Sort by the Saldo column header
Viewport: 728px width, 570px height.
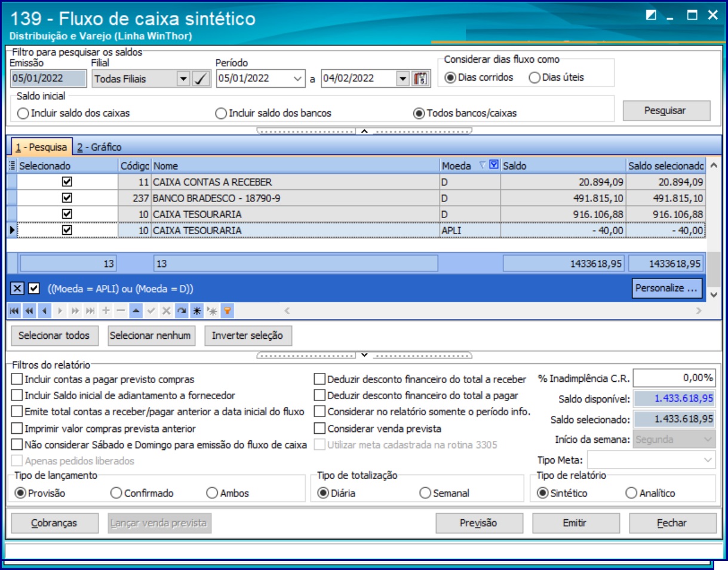click(x=563, y=166)
